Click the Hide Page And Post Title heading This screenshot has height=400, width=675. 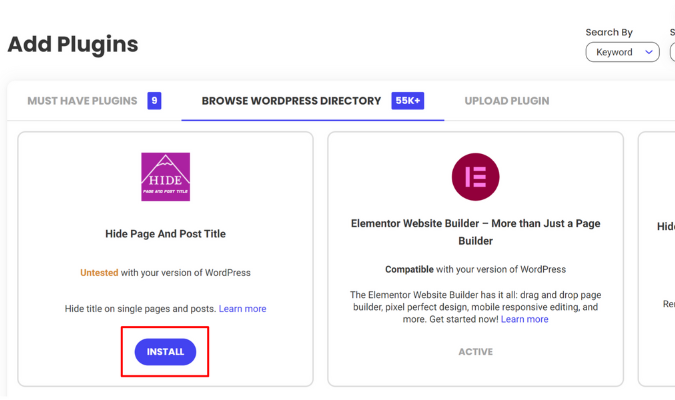pos(165,234)
